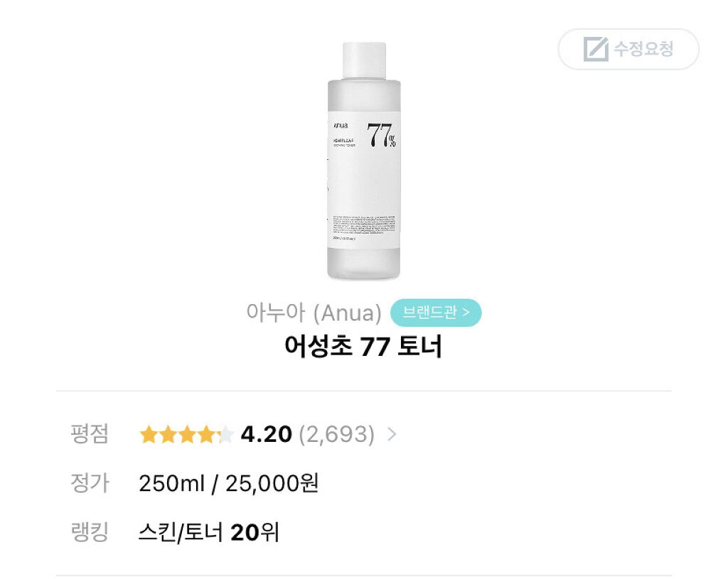Select the 250ml / 25,000원 price text
The image size is (728, 579).
pos(229,483)
